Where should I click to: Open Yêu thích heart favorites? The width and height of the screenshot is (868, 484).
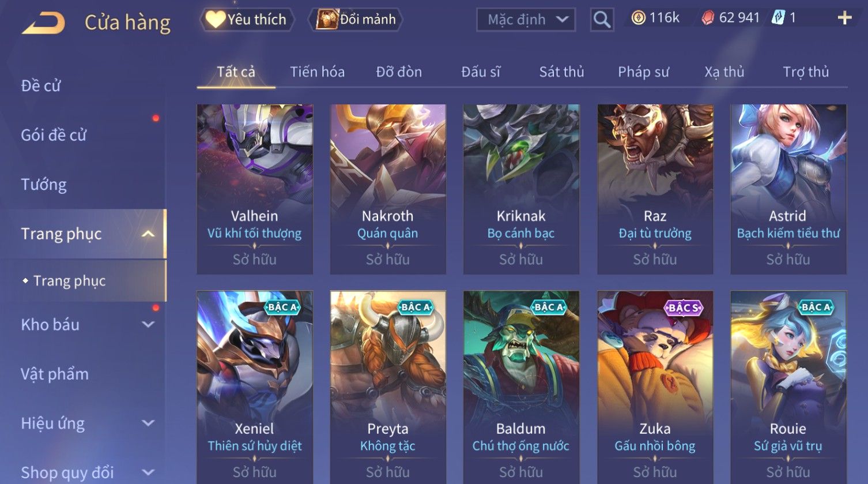(x=247, y=20)
